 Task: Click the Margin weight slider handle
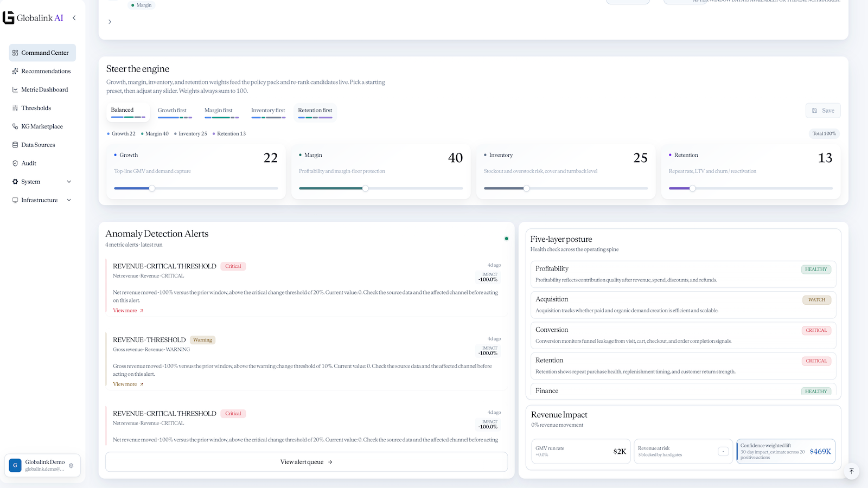click(366, 188)
